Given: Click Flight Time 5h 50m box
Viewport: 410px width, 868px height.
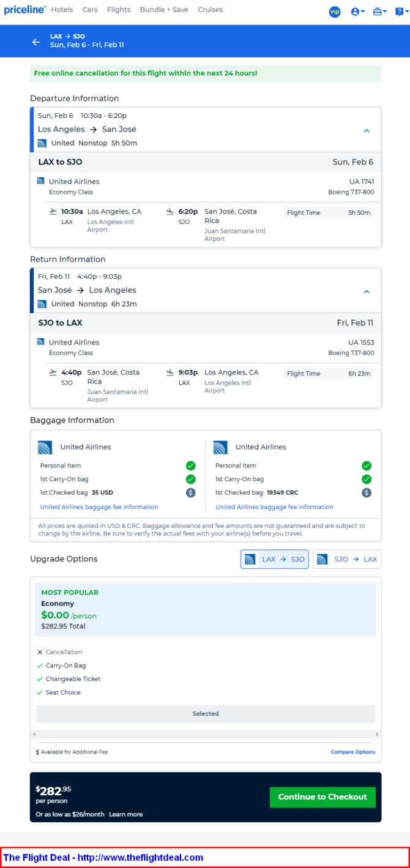Looking at the screenshot, I should point(329,213).
